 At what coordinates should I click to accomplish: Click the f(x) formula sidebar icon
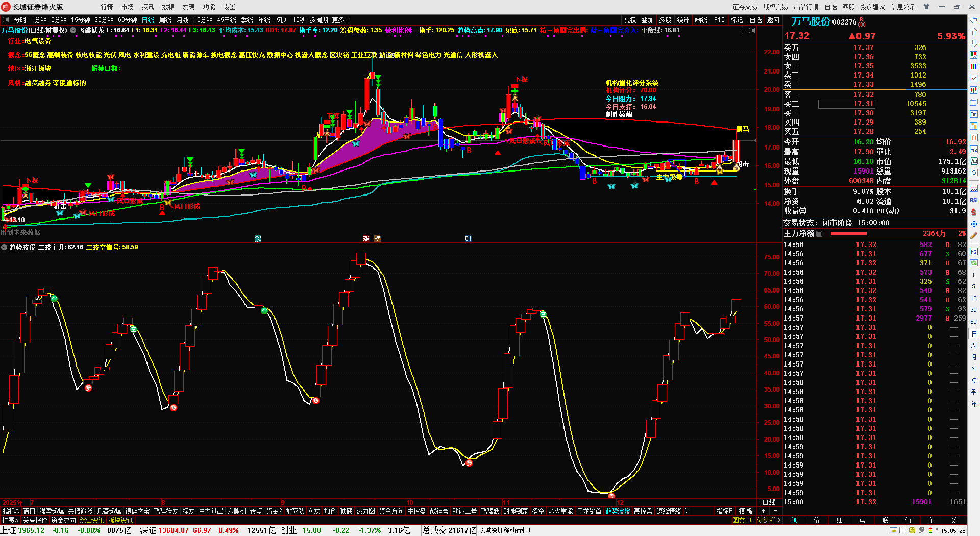pos(974,161)
